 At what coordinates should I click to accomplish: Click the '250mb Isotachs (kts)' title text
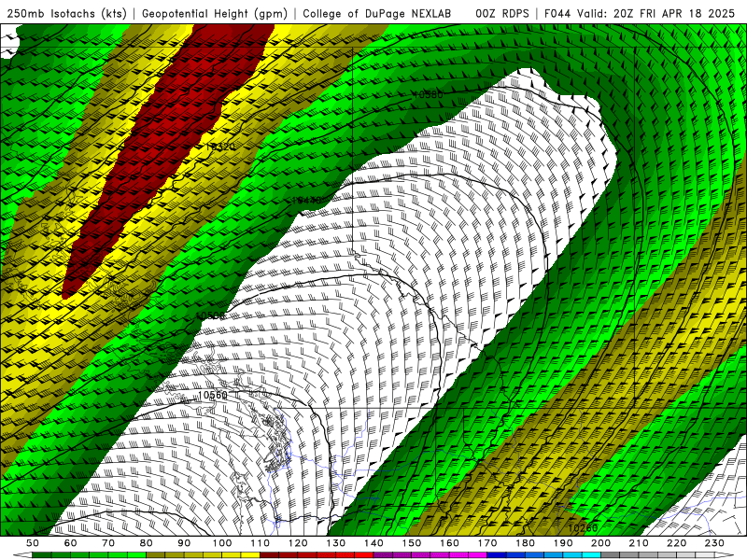tap(66, 13)
